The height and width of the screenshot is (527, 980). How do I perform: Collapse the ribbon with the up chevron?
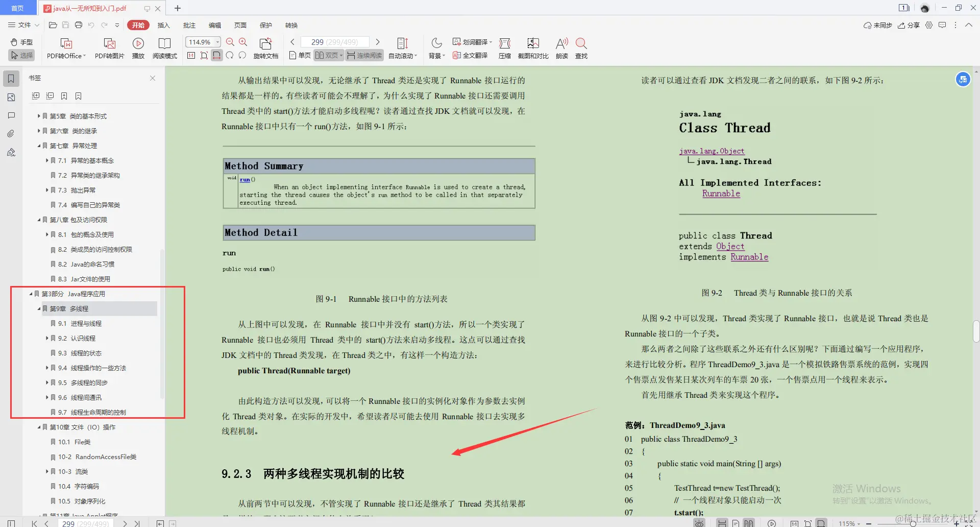(x=968, y=25)
